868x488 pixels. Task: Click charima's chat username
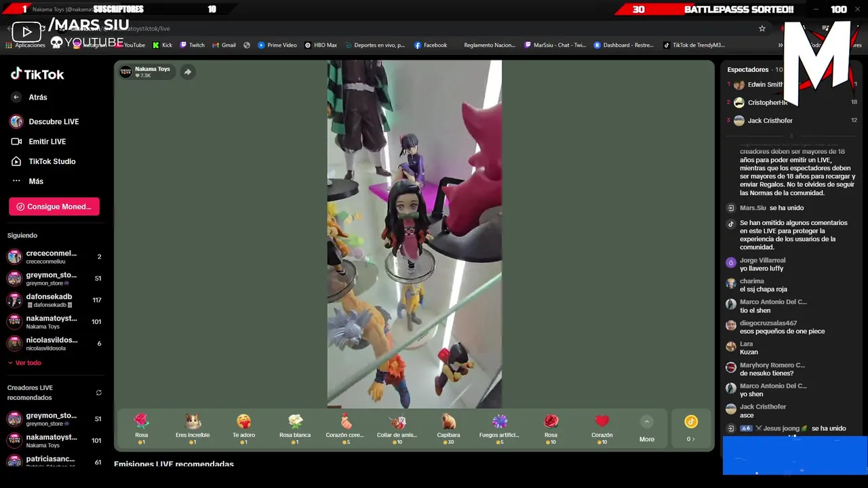[x=752, y=281]
